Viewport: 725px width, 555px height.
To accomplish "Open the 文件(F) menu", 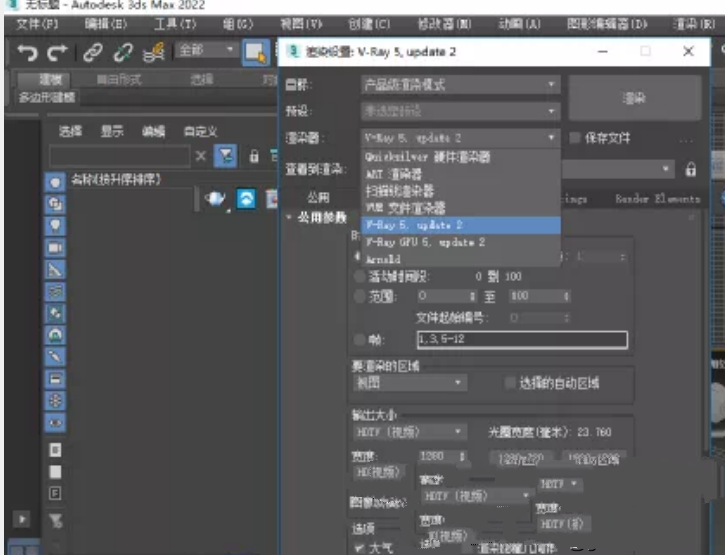I will click(x=37, y=24).
